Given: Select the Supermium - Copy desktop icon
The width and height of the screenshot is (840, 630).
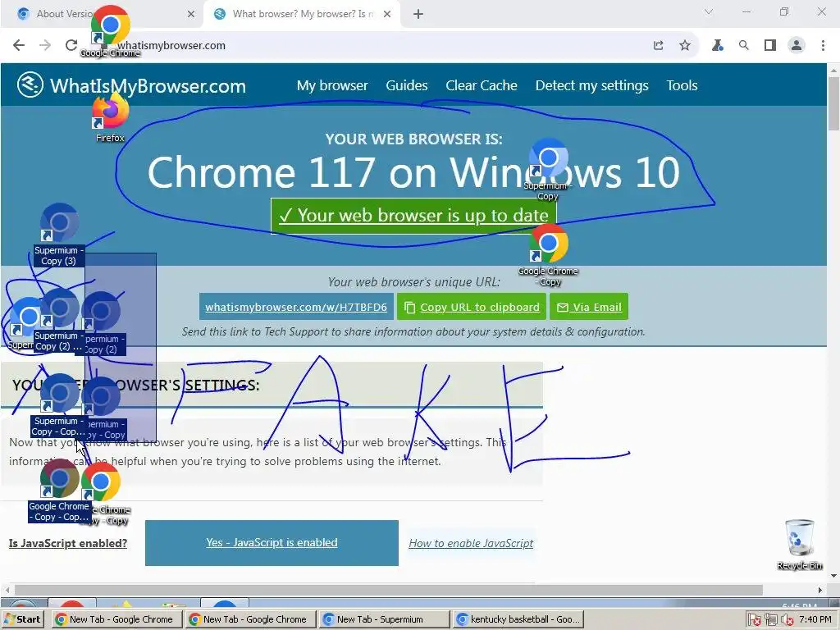Looking at the screenshot, I should coord(548,169).
